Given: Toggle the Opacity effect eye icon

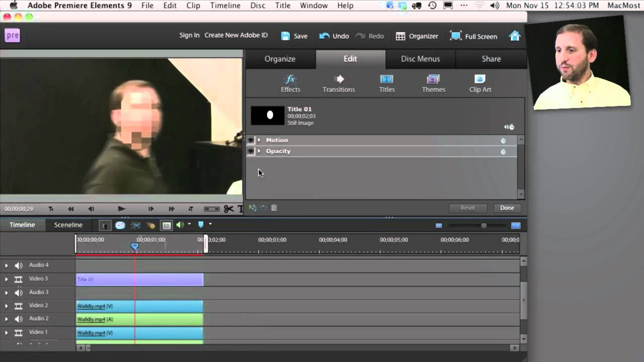Looking at the screenshot, I should pos(251,151).
